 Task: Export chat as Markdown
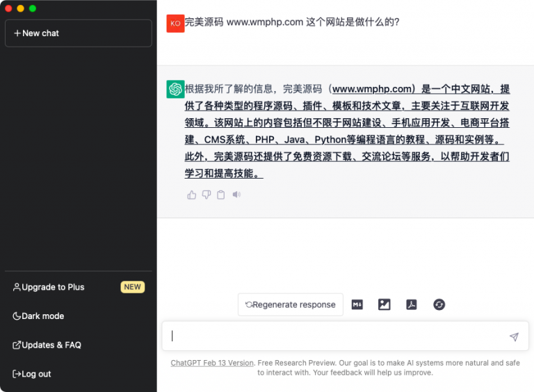click(x=357, y=304)
